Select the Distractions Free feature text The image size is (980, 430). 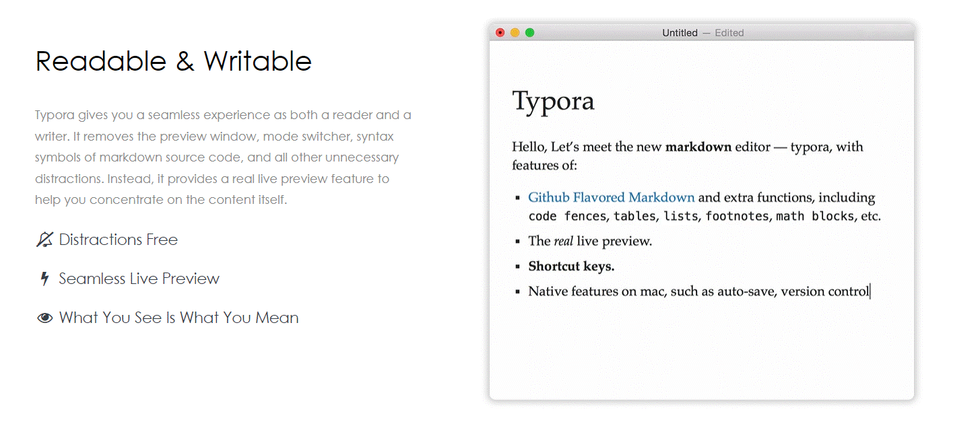point(119,240)
